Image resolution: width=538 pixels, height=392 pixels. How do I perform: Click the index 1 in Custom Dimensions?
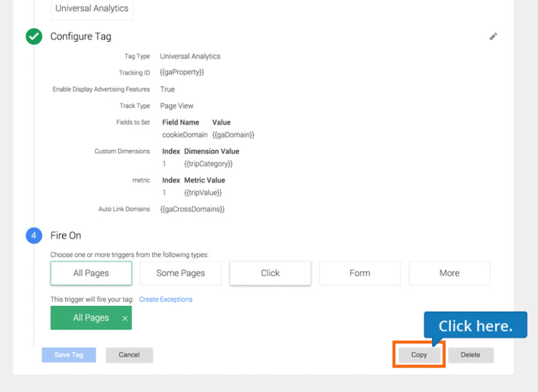[164, 164]
